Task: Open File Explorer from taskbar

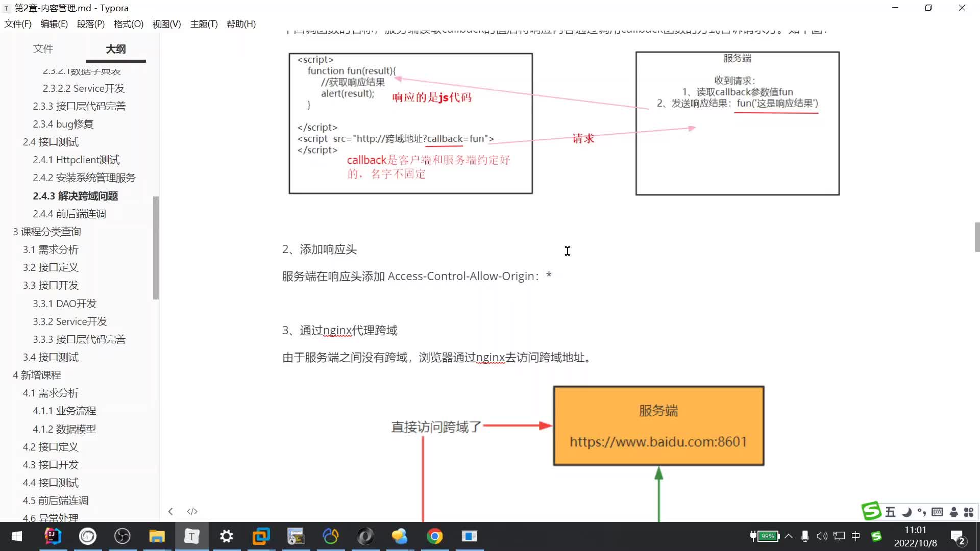Action: coord(157,536)
